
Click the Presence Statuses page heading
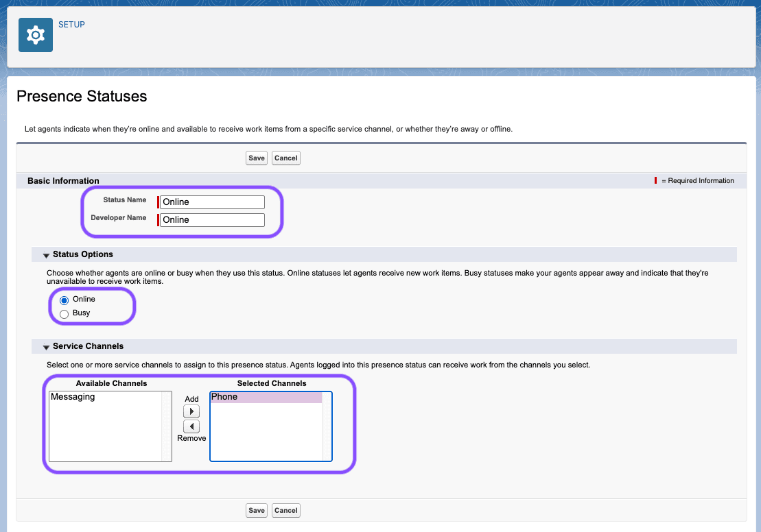click(x=82, y=96)
